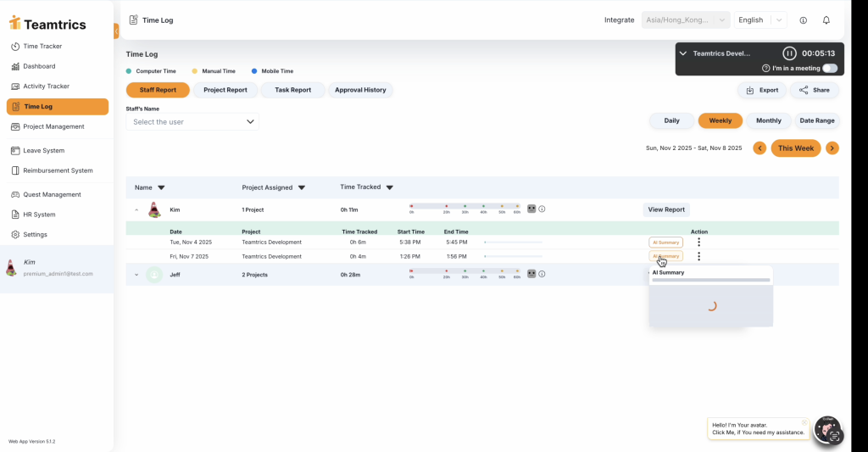The height and width of the screenshot is (452, 868).
Task: Click the This Week button
Action: tap(795, 148)
